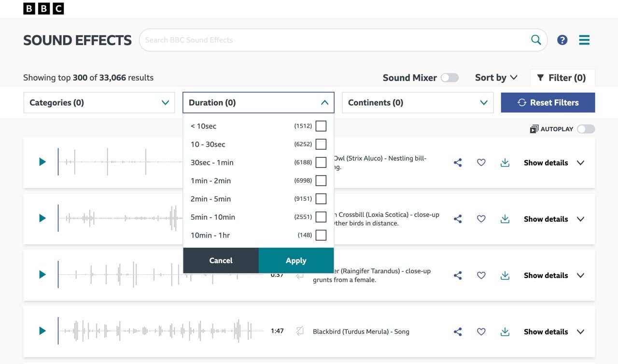Download the Blackbird Song sound effect
Viewport: 618px width, 364px height.
tap(505, 332)
